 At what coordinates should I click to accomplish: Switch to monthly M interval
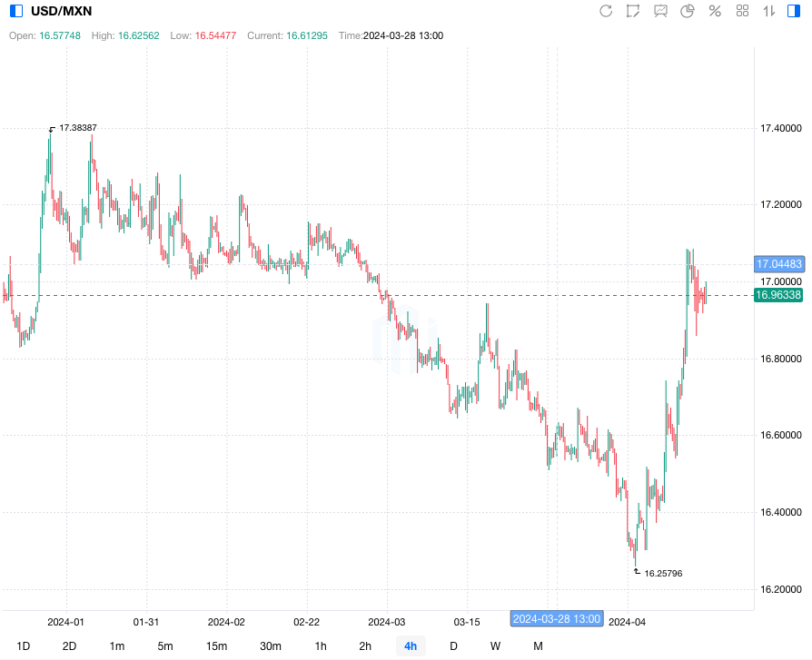(x=538, y=646)
